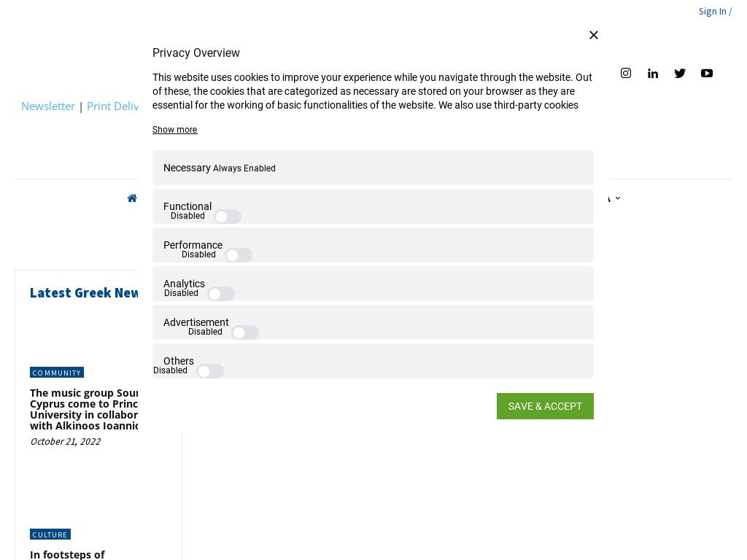Open the Newsletter link
The height and width of the screenshot is (560, 747).
(x=48, y=106)
